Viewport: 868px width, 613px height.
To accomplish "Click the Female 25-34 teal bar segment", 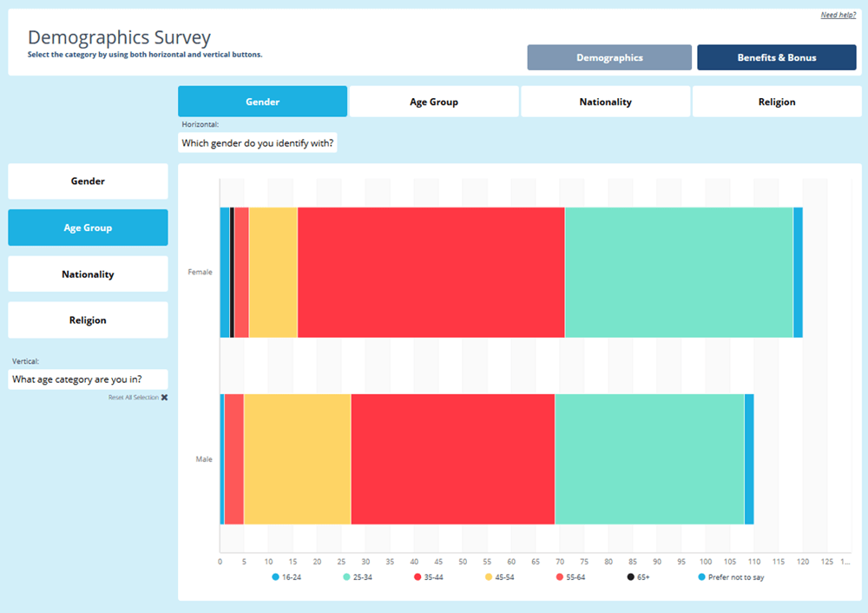I will [x=680, y=273].
